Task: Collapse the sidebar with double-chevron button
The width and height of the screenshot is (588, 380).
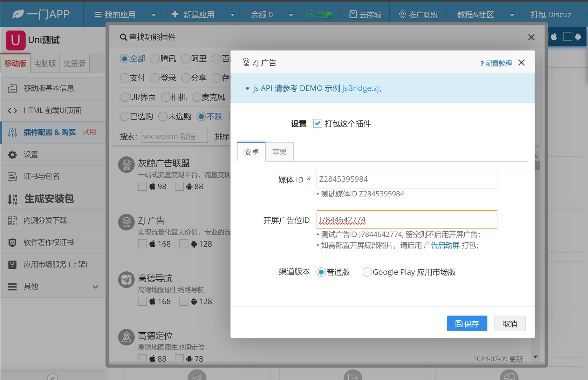Action: click(x=52, y=377)
